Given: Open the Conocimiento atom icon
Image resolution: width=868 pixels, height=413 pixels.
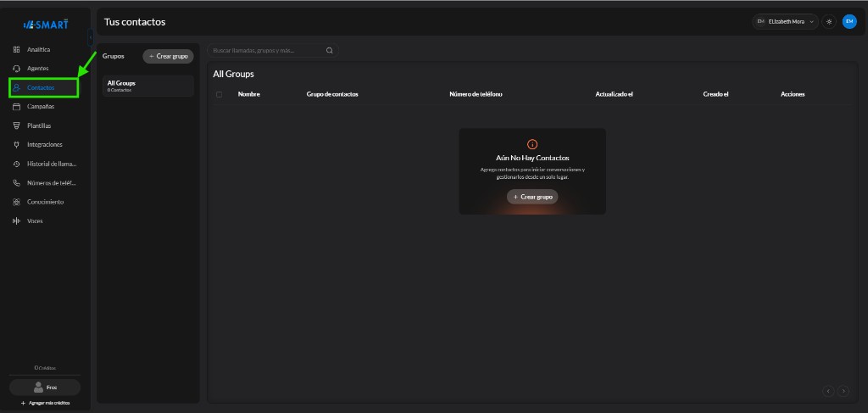Looking at the screenshot, I should (16, 202).
